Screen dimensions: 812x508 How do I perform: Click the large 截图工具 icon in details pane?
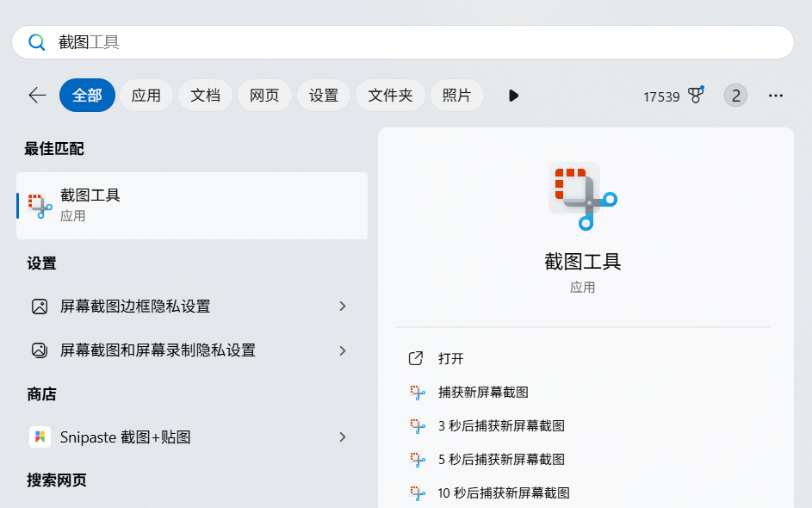coord(583,195)
